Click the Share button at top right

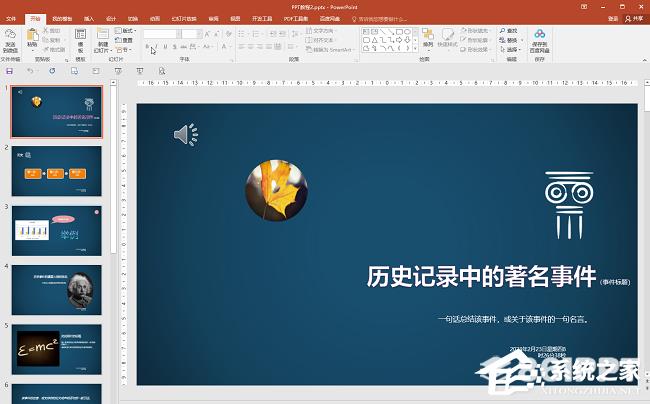pos(635,18)
